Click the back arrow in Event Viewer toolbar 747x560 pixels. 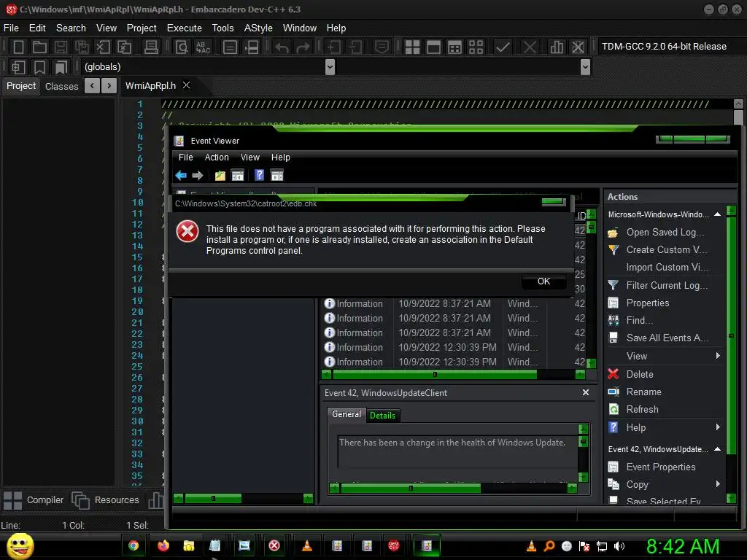(181, 176)
